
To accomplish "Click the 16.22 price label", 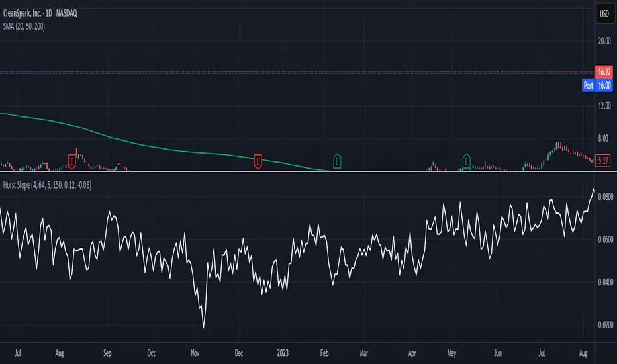I will pyautogui.click(x=604, y=72).
